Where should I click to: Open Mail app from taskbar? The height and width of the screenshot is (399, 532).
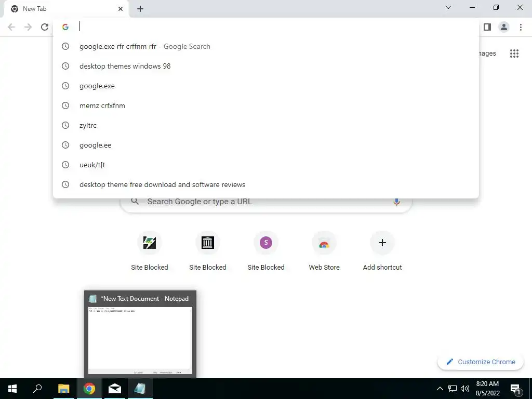click(115, 389)
